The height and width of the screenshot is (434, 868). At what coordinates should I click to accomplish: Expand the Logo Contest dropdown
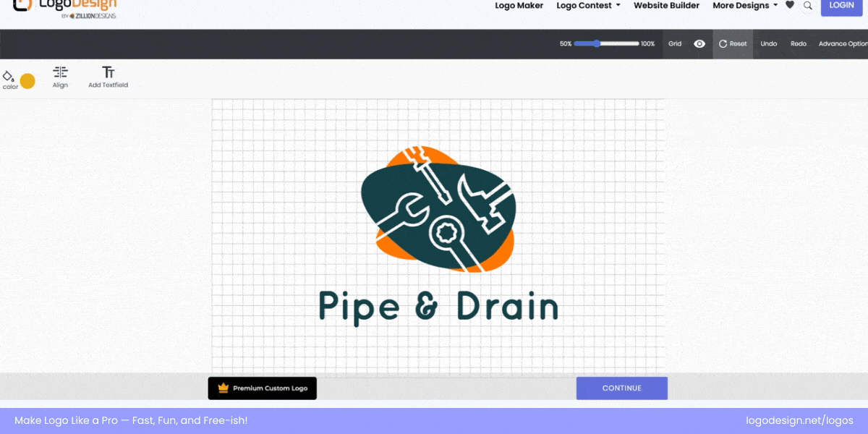point(588,6)
